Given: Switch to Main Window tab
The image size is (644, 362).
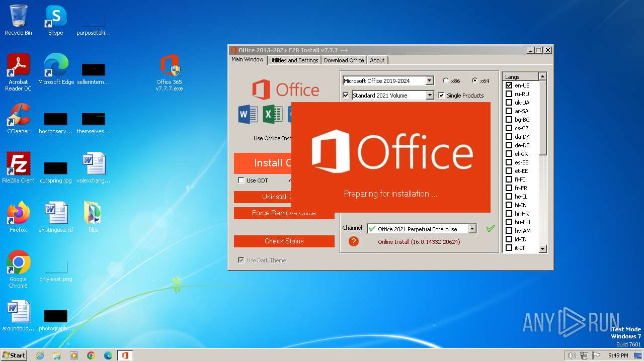Looking at the screenshot, I should click(x=247, y=59).
